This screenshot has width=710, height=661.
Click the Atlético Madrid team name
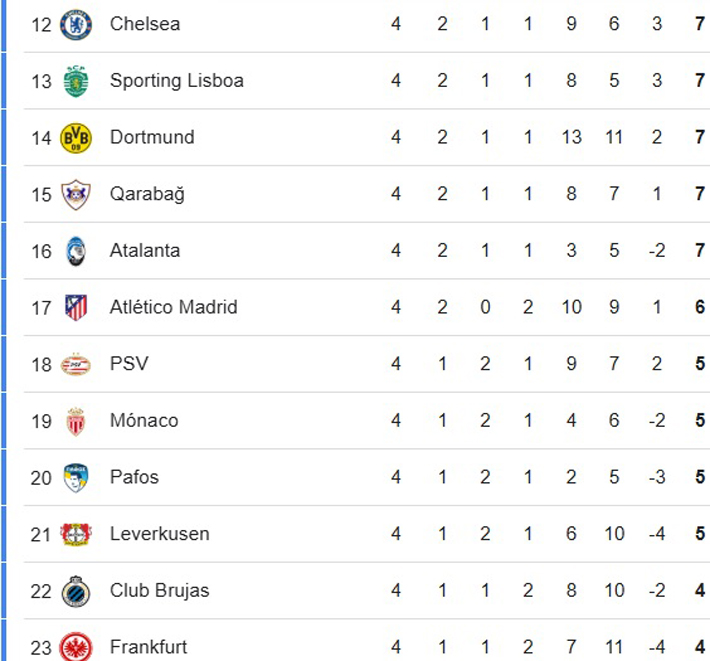click(x=174, y=308)
